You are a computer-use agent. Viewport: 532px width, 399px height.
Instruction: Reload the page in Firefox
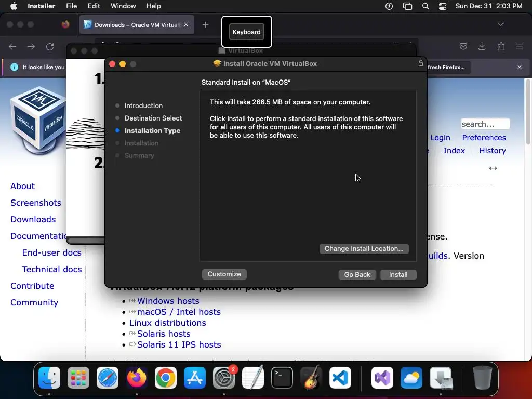point(50,46)
